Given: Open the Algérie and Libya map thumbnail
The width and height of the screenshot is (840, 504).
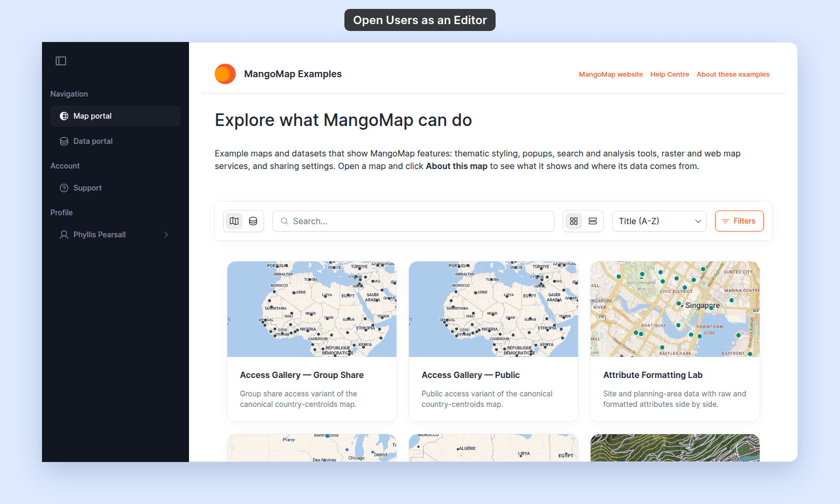Looking at the screenshot, I should tap(493, 448).
